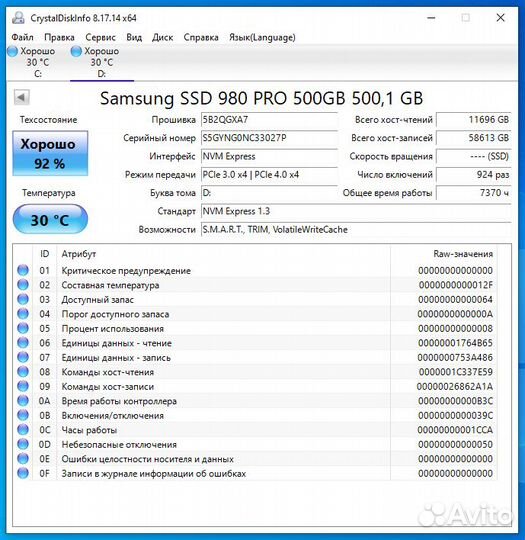Click raw value 0000000001CCA
The image size is (525, 540).
455,430
